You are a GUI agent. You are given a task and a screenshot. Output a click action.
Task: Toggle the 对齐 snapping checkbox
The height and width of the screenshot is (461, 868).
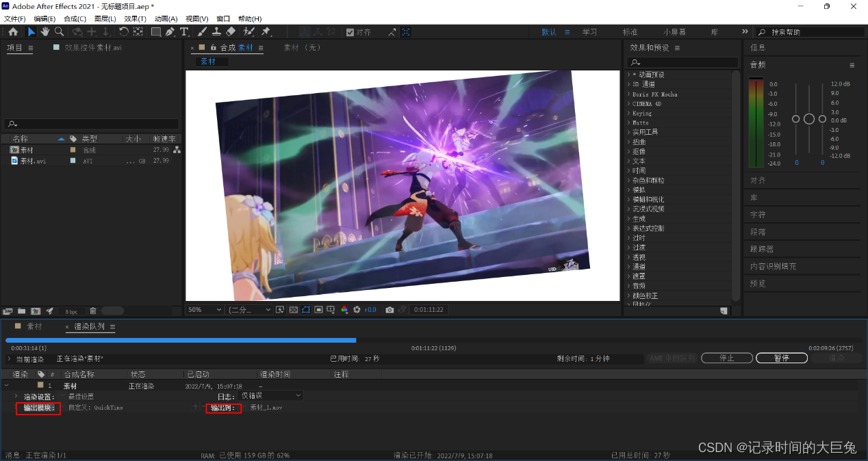coord(350,32)
